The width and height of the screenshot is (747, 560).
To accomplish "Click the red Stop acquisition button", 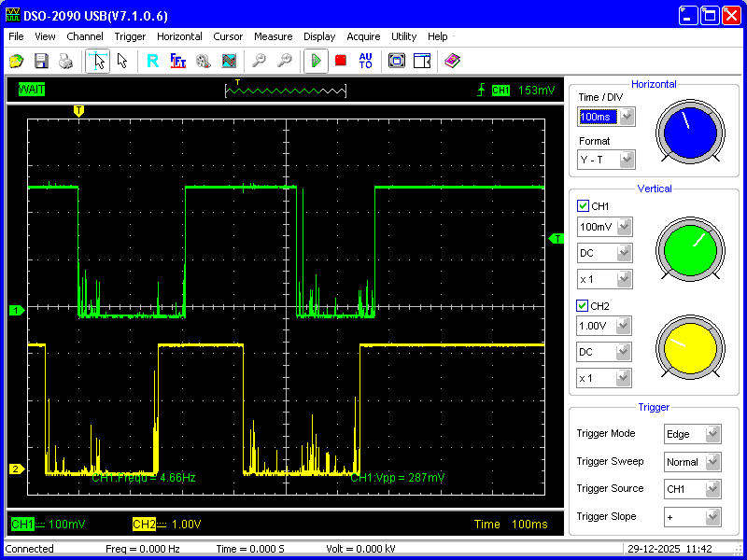I will [341, 61].
